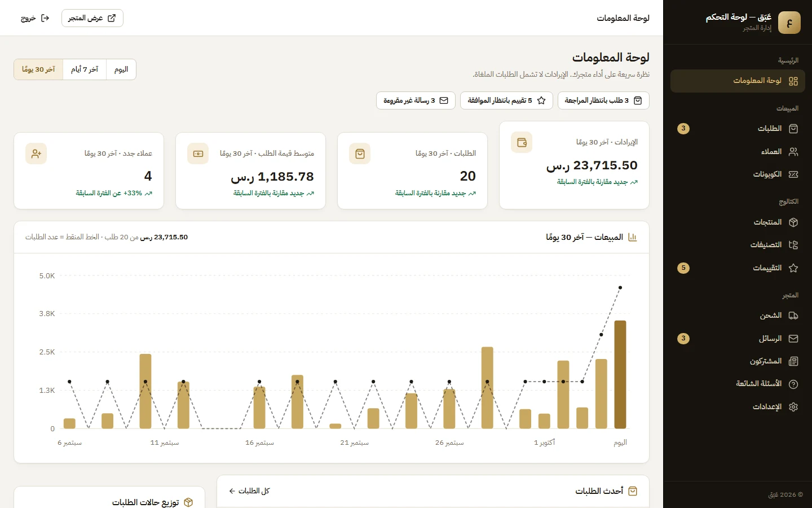The width and height of the screenshot is (812, 508).
Task: Select the آخر 30 يومًا range tab
Action: (38, 69)
